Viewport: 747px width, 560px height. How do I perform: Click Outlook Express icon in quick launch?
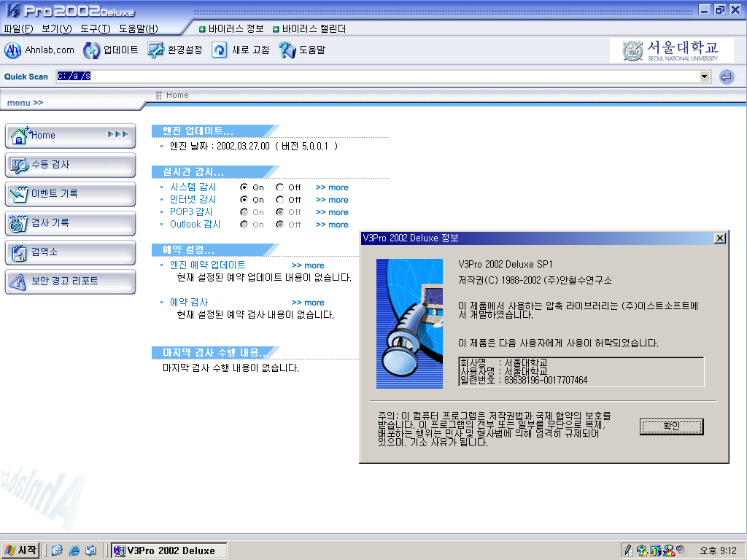tap(90, 551)
